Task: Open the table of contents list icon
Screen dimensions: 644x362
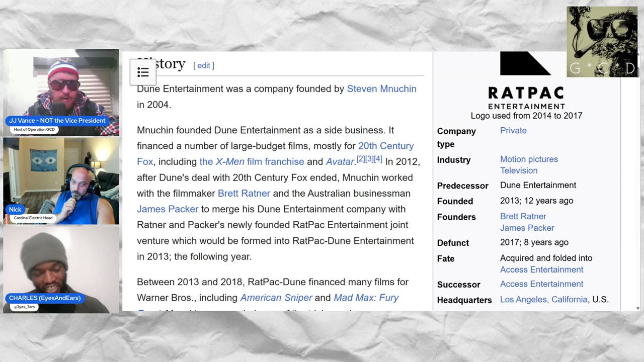Action: pyautogui.click(x=143, y=72)
